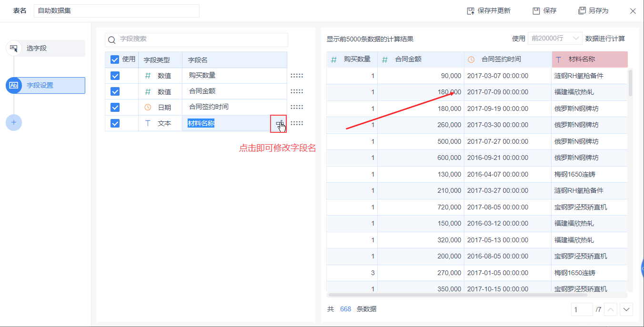Change field type for 购买数量 row
The height and width of the screenshot is (327, 644).
pyautogui.click(x=160, y=76)
